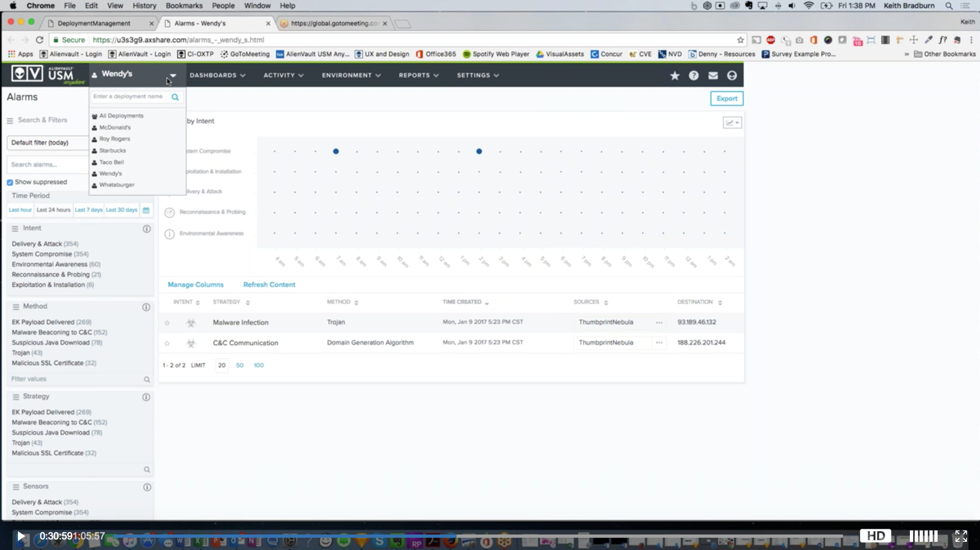Click the biohazard icon on the Malware Infection row
The height and width of the screenshot is (550, 980).
pyautogui.click(x=191, y=322)
